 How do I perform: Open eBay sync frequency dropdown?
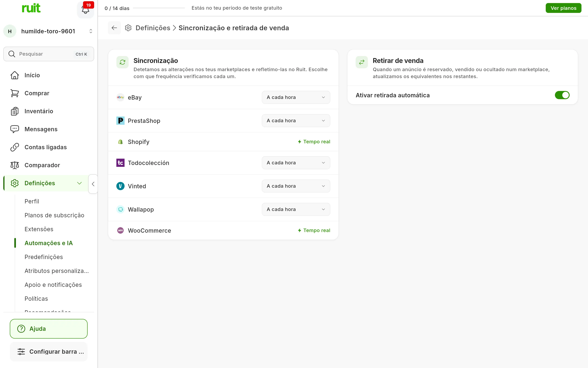(x=296, y=97)
